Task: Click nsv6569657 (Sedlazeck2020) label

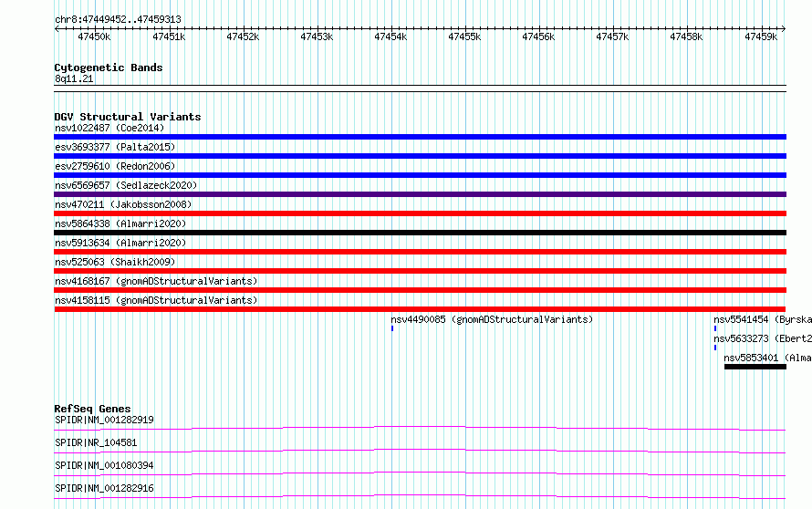Action: (126, 185)
